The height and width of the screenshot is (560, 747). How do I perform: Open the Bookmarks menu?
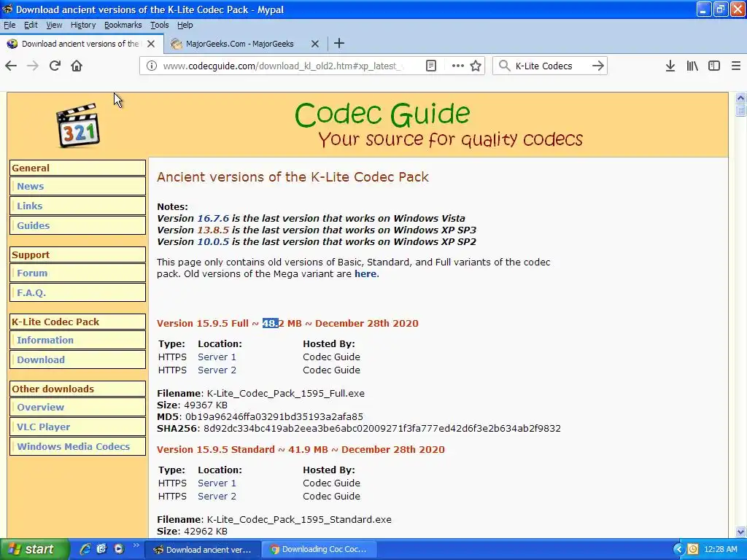[123, 25]
